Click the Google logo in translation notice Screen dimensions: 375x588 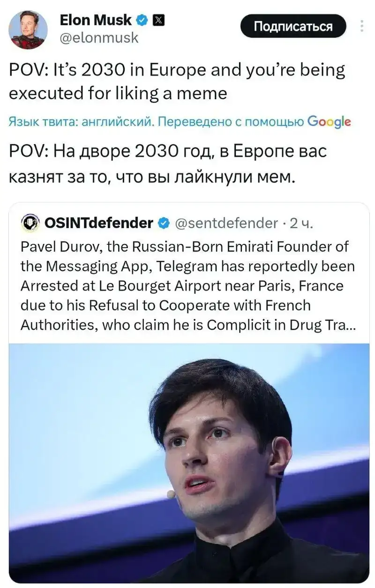[329, 122]
